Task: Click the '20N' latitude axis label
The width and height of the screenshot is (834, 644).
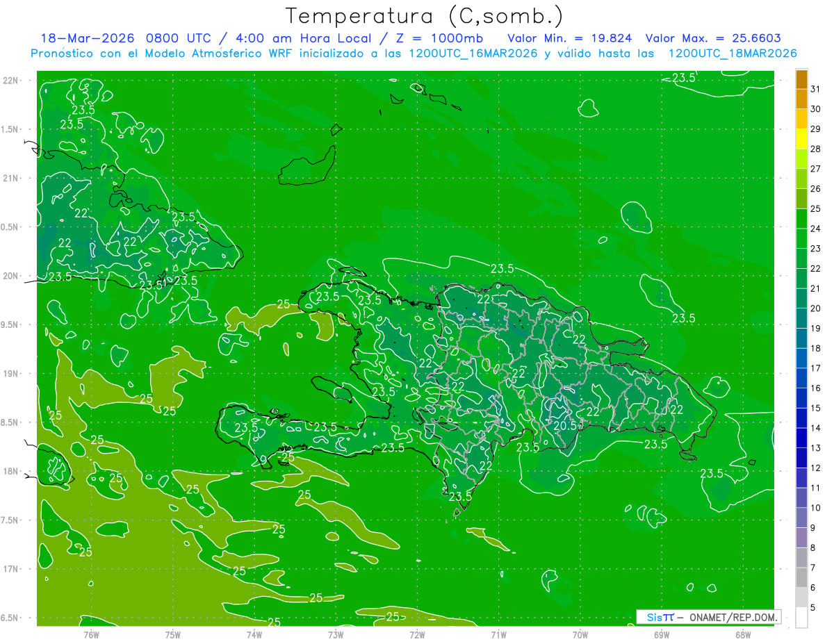Action: (10, 276)
